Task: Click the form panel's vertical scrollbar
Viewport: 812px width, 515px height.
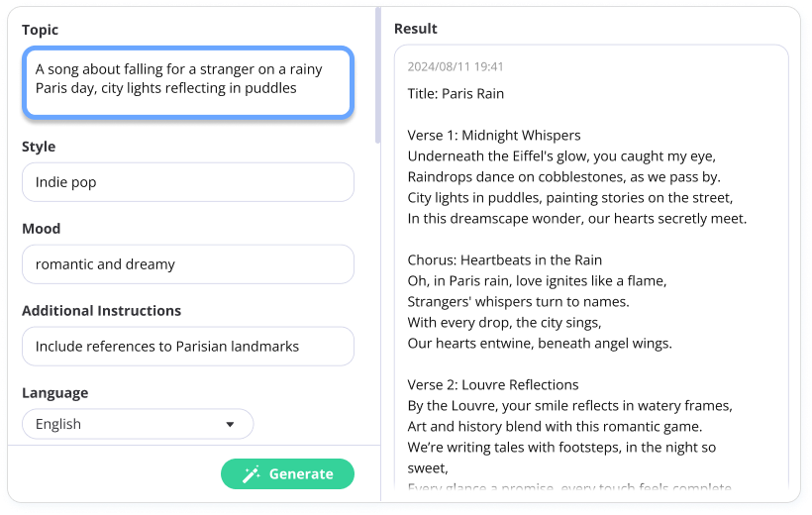Action: click(378, 75)
